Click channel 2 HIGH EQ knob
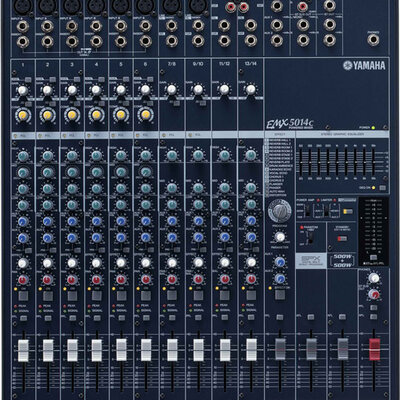 click(47, 155)
